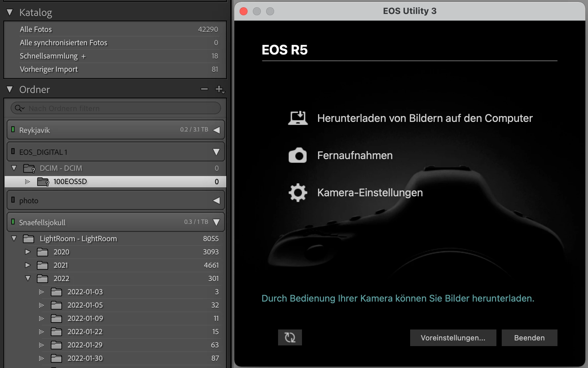The width and height of the screenshot is (588, 368).
Task: Open Herunterladen von Bildern auf den Computer
Action: (425, 118)
